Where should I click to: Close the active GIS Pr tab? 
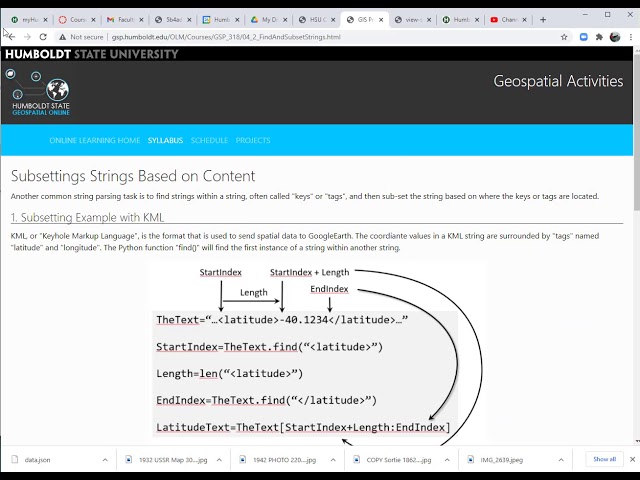(381, 20)
